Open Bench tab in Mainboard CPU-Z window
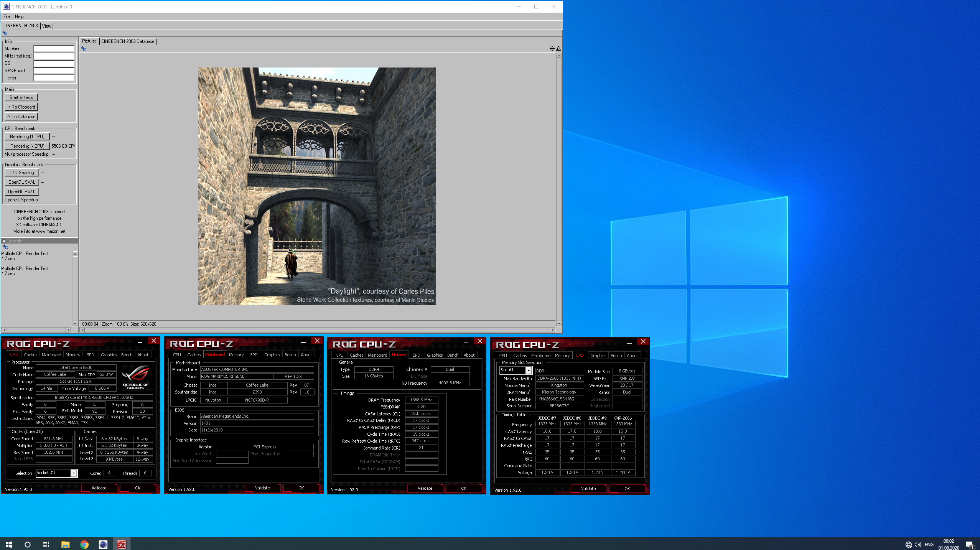 (290, 355)
